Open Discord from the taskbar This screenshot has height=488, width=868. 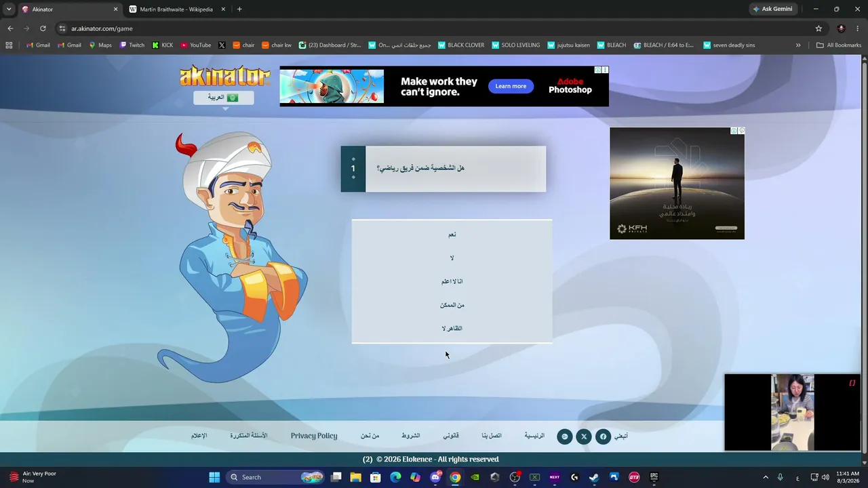435,477
